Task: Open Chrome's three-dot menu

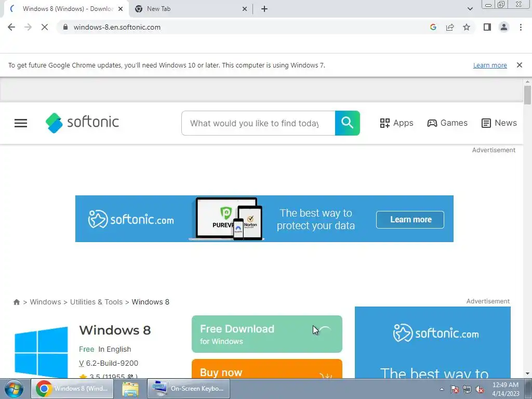Action: click(x=521, y=27)
